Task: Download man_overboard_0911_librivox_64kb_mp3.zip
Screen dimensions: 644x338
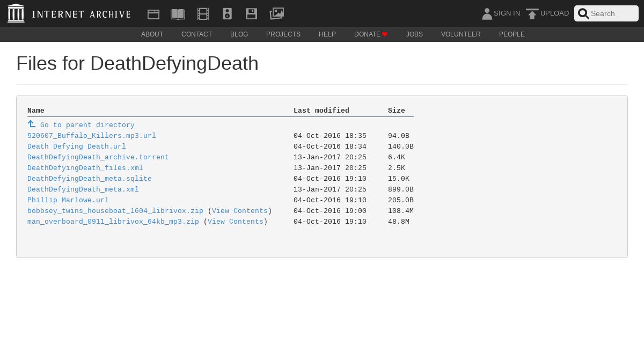Action: tap(113, 222)
